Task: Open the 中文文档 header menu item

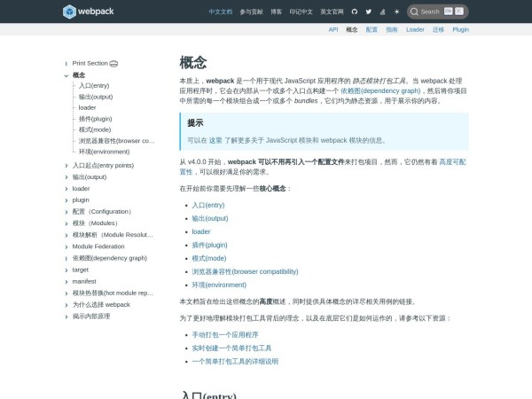Action: pyautogui.click(x=221, y=12)
